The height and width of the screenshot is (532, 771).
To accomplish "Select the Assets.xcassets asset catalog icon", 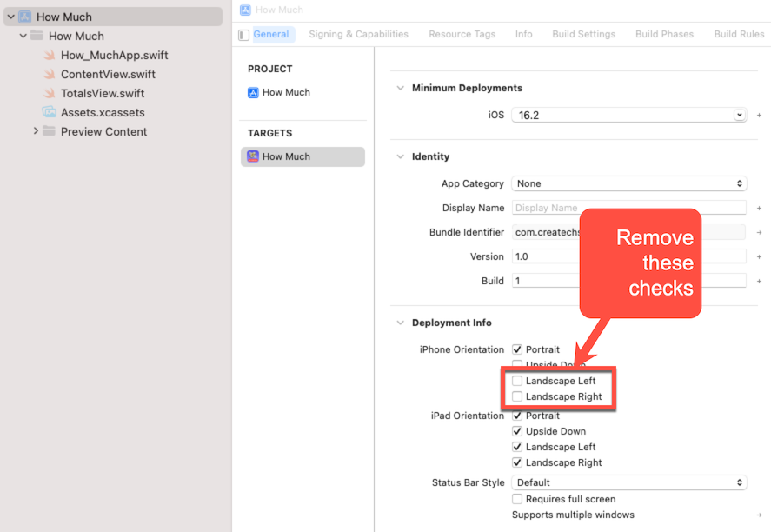I will [x=50, y=112].
